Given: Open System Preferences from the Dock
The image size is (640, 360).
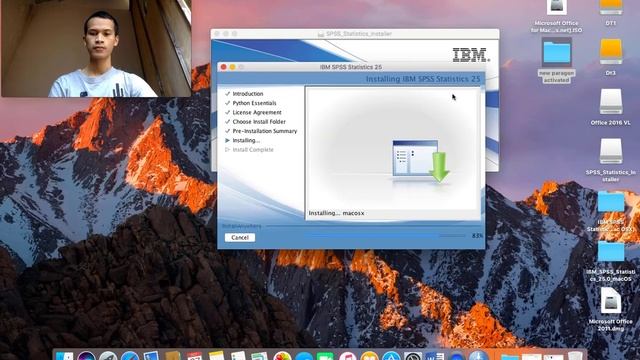Looking at the screenshot, I should (x=413, y=356).
